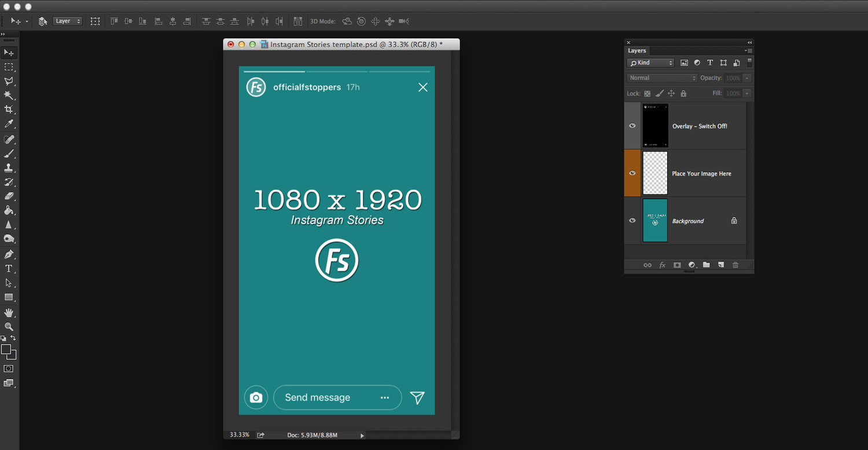The width and height of the screenshot is (868, 450).
Task: Open the layer blending mode dropdown
Action: (x=661, y=78)
